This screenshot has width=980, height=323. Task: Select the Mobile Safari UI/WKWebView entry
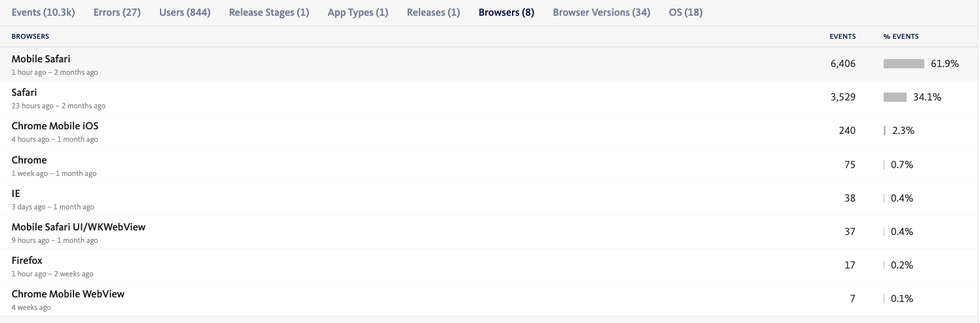tap(79, 227)
